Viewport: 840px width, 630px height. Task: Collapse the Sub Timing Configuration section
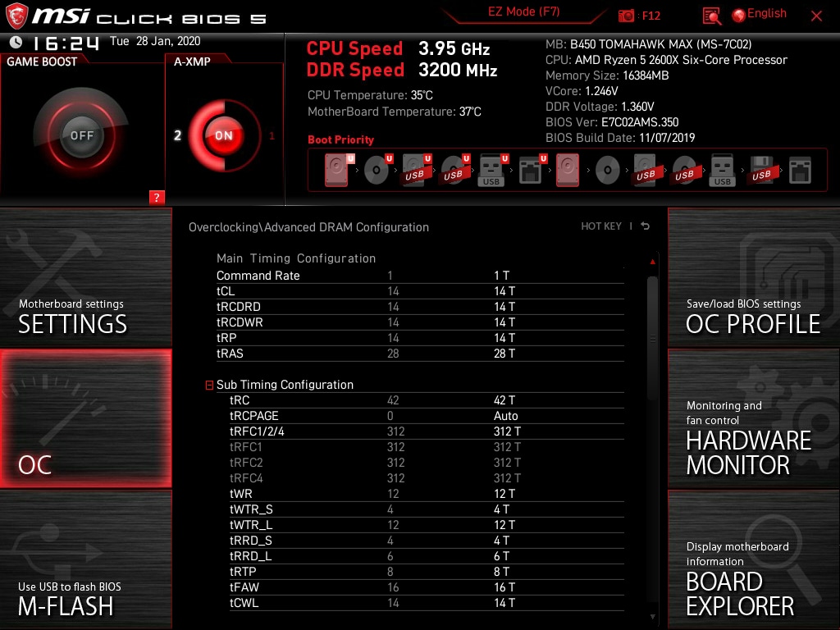click(x=209, y=386)
